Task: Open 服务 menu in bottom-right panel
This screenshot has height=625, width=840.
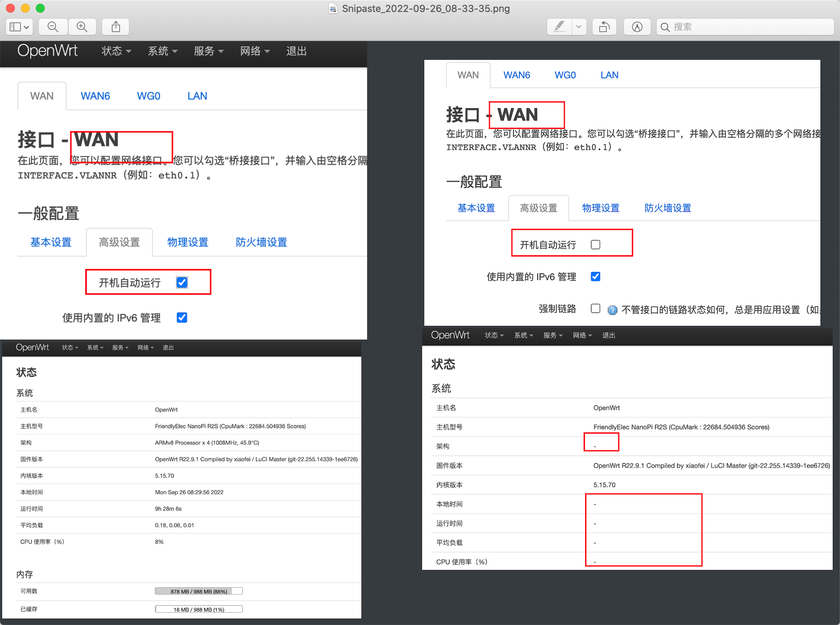Action: [553, 335]
